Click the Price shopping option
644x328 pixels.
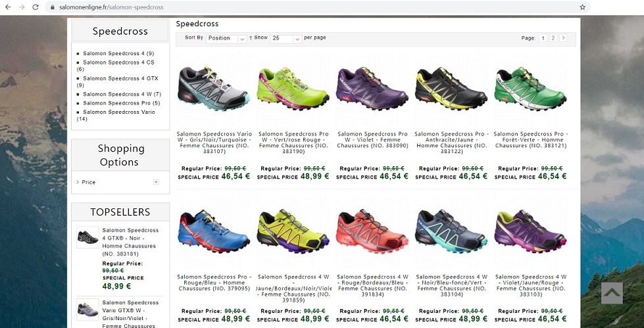(x=88, y=182)
